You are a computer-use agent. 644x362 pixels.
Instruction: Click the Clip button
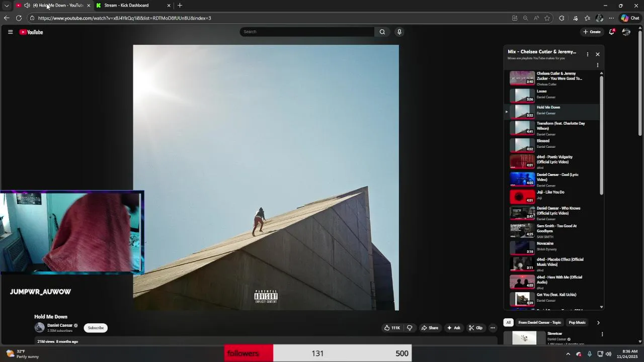coord(475,328)
